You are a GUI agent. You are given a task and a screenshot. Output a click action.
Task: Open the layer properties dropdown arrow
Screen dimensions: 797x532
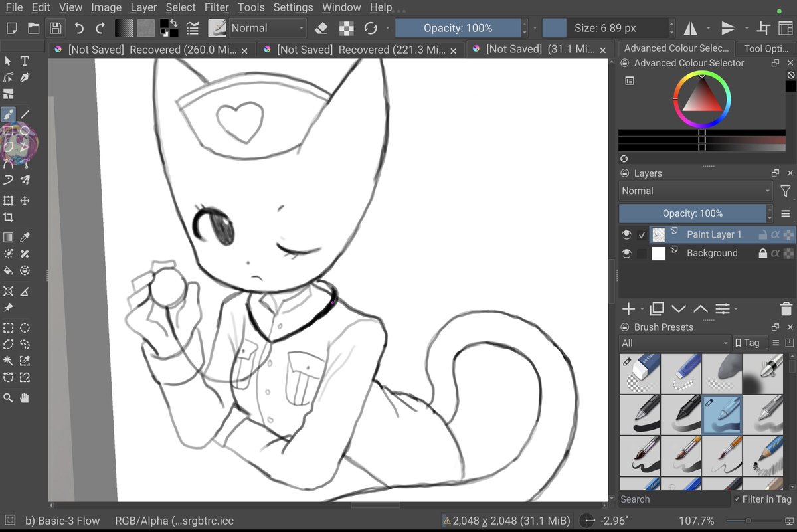point(735,309)
